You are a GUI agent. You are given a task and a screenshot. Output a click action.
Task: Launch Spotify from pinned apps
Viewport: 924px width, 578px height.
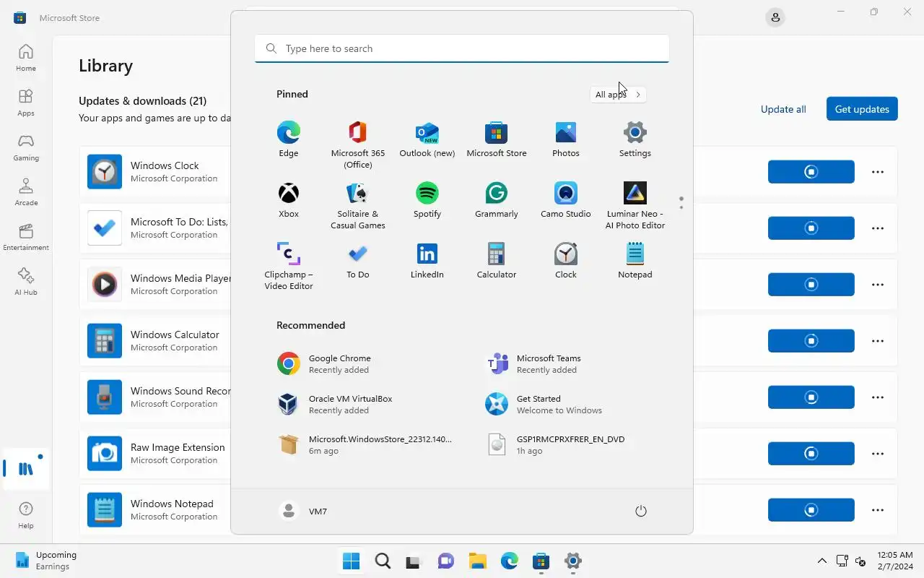point(427,200)
